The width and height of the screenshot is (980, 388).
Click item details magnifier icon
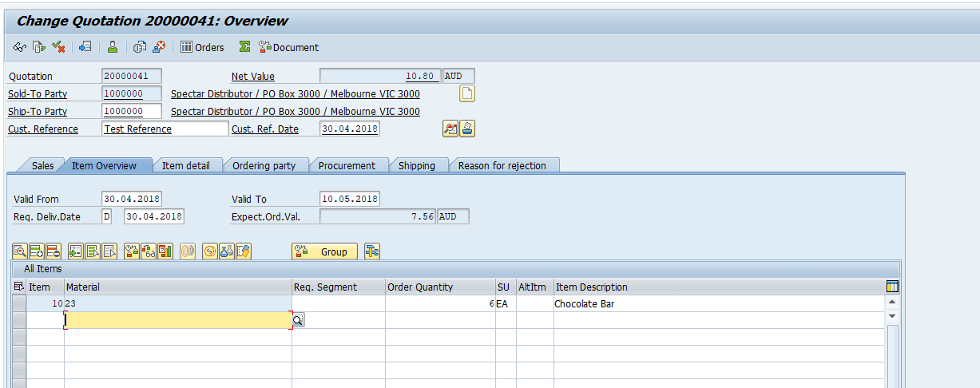click(x=20, y=251)
